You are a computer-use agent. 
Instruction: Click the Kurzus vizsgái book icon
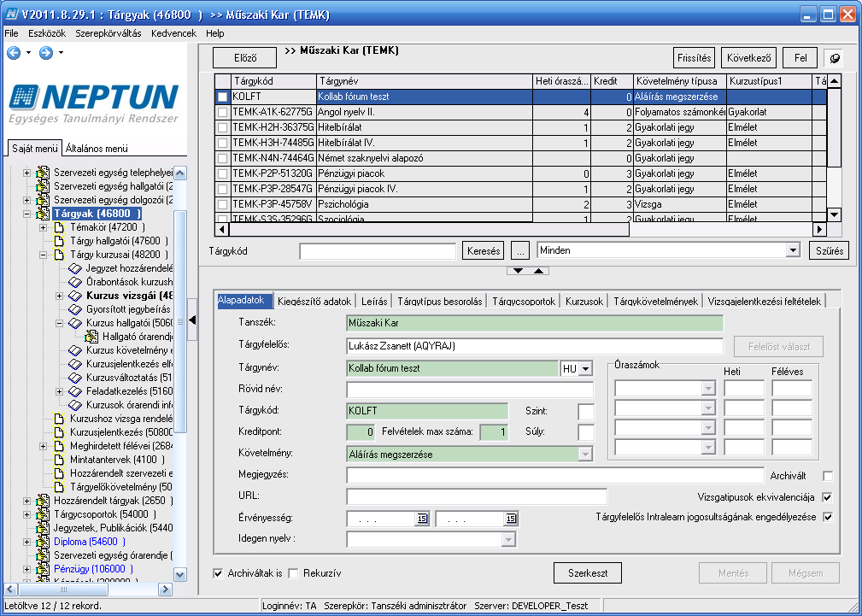click(x=75, y=296)
